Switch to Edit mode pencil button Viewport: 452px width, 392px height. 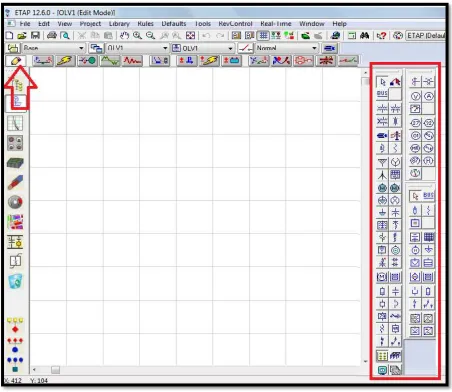[x=16, y=61]
